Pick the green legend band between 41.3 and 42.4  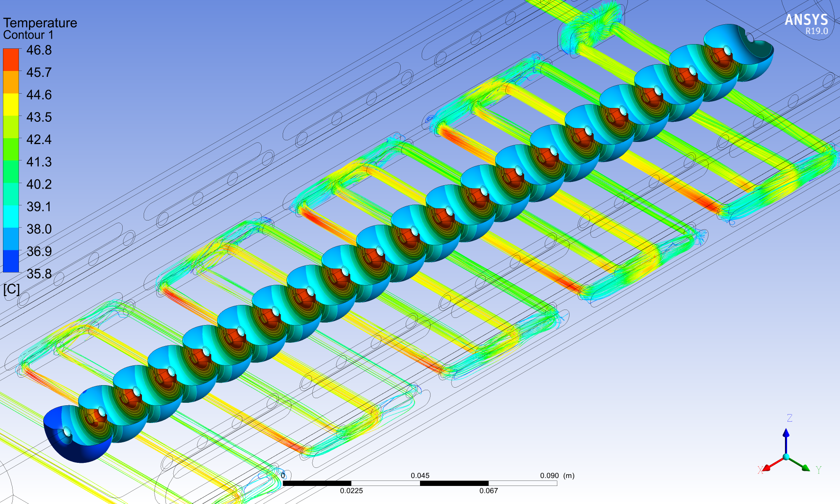pyautogui.click(x=11, y=149)
